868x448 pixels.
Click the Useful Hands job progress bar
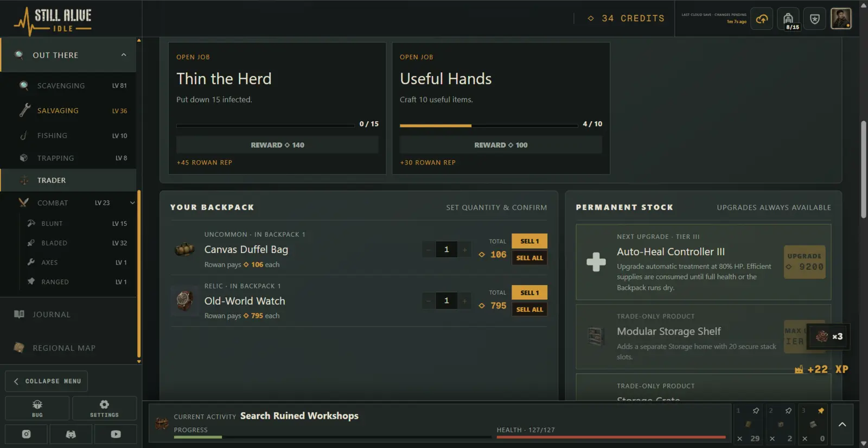[x=489, y=125]
